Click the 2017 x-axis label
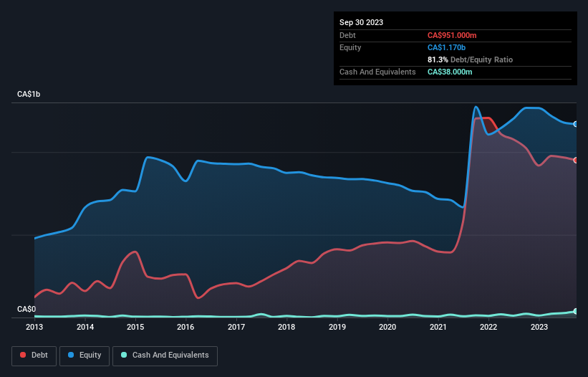This screenshot has height=377, width=588. tap(236, 327)
